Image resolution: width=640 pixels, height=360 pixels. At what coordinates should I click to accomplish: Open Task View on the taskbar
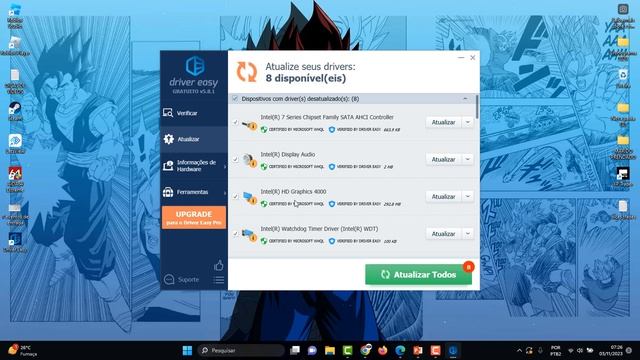point(295,350)
